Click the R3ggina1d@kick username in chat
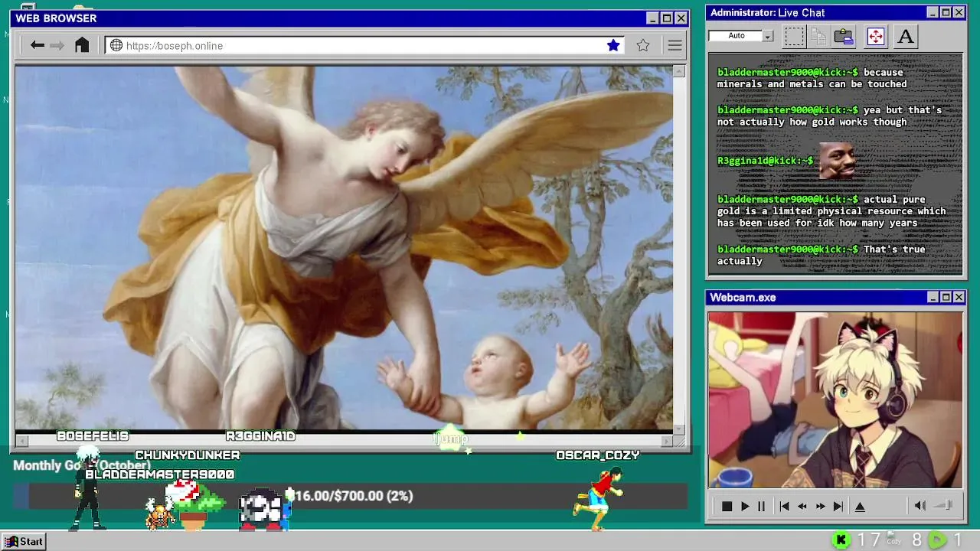The image size is (980, 551). [x=766, y=161]
